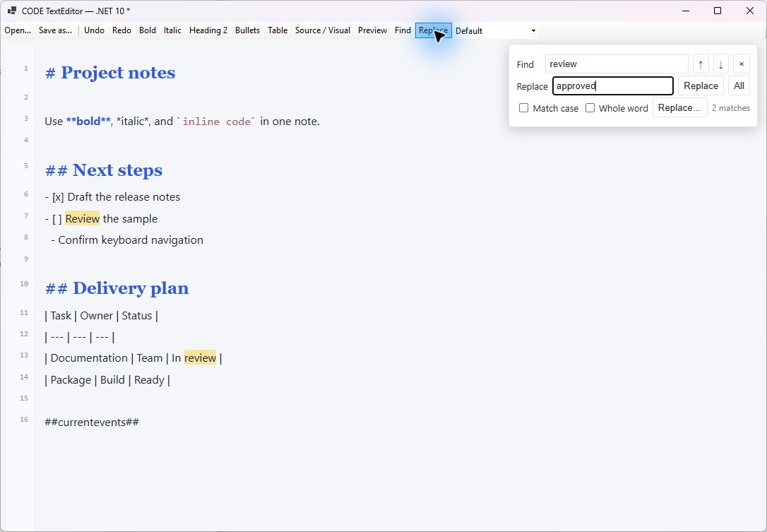Apply Bold formatting from toolbar
This screenshot has height=532, width=767.
point(147,30)
